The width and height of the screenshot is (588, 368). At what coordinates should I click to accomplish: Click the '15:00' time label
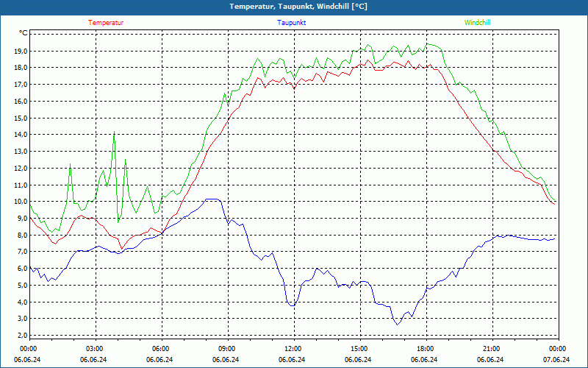pos(360,348)
